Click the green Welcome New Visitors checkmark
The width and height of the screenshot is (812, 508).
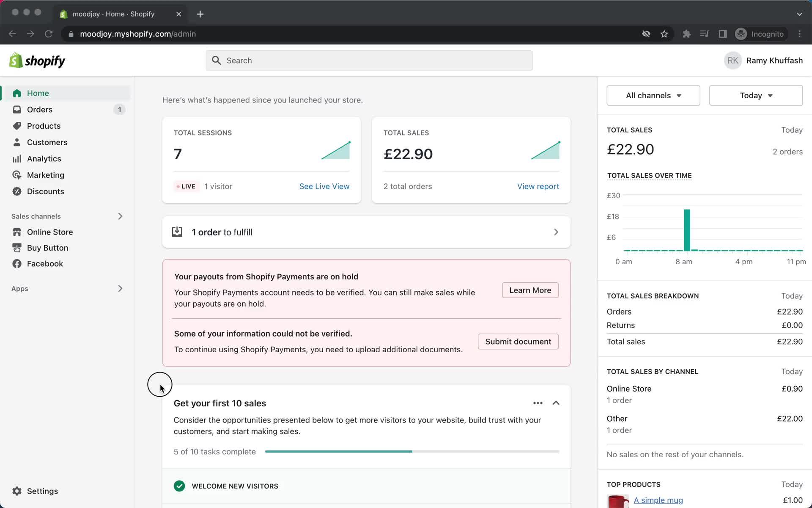[179, 486]
